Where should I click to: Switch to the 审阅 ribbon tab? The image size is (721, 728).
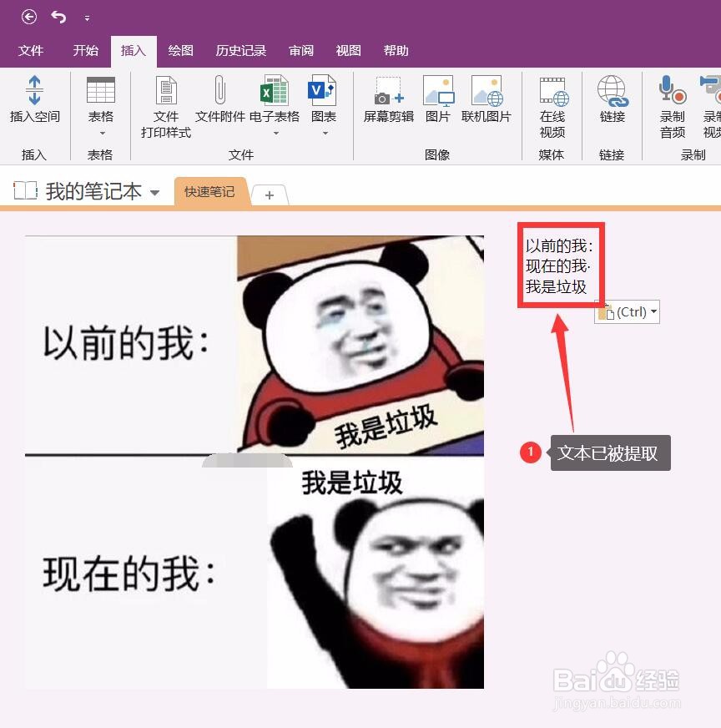pos(301,50)
